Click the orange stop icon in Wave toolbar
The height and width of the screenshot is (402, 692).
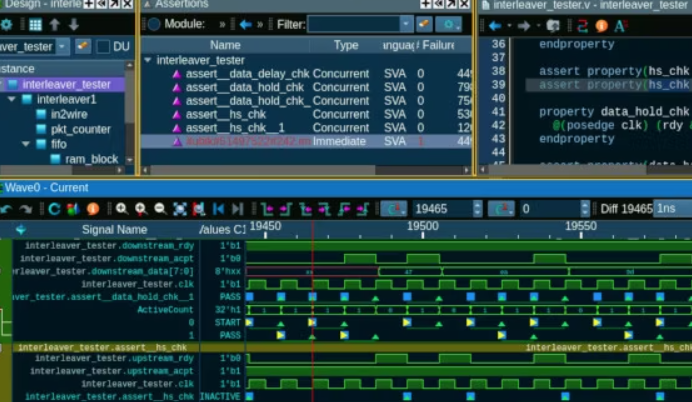pos(93,209)
